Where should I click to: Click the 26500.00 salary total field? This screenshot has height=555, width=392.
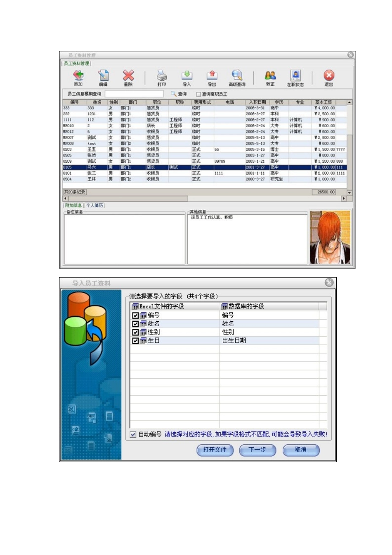324,192
